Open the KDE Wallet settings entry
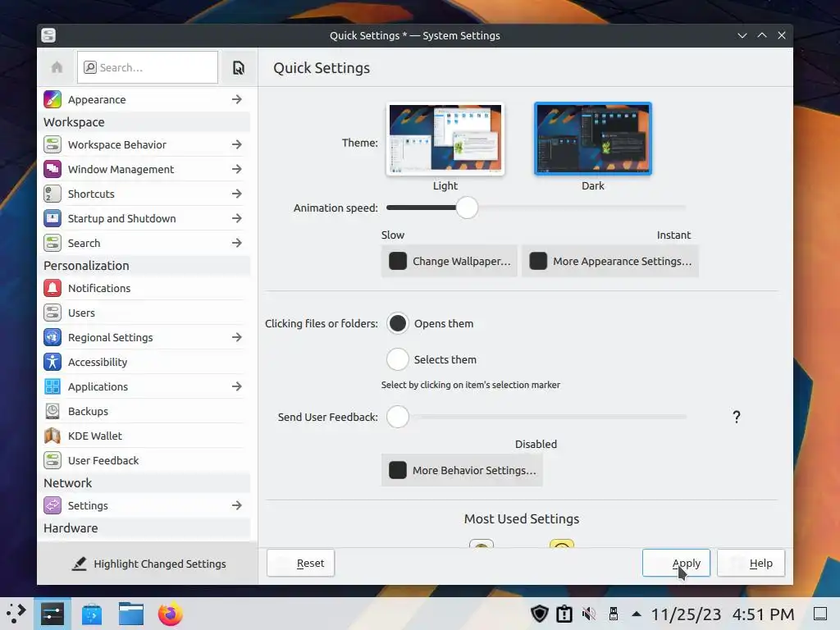 click(143, 436)
